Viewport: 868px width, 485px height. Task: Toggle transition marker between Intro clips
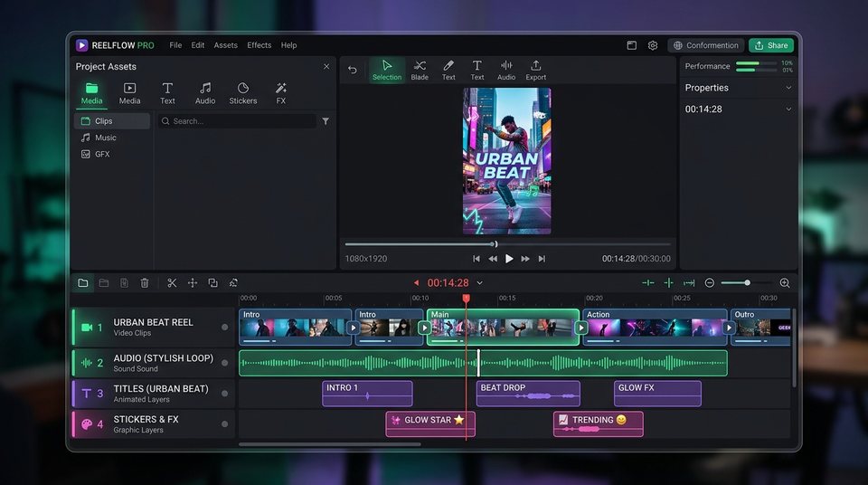pyautogui.click(x=354, y=328)
